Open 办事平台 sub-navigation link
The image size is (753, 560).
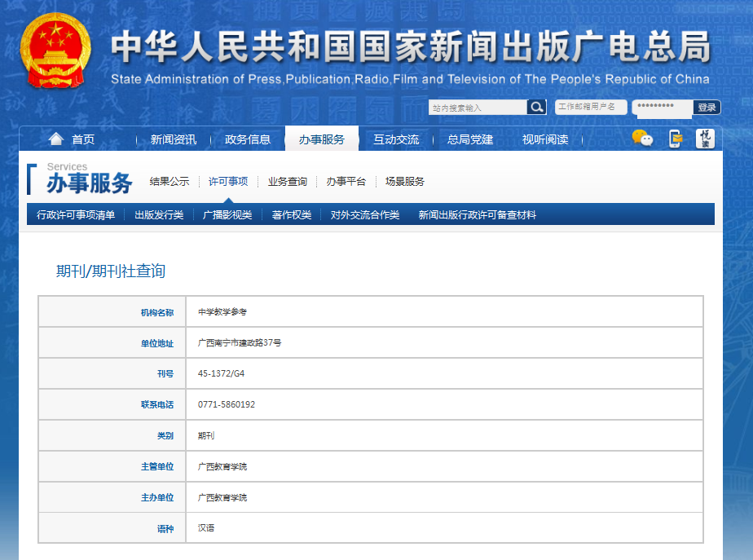point(346,181)
